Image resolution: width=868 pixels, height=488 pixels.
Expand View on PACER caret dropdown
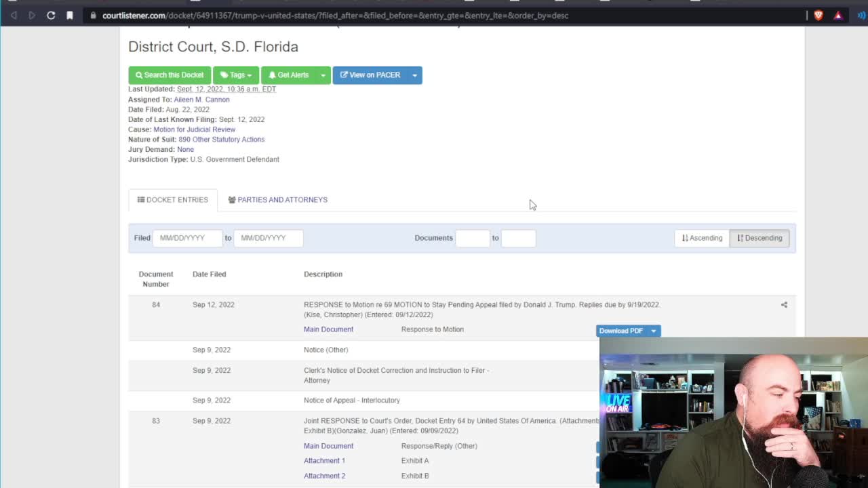415,75
